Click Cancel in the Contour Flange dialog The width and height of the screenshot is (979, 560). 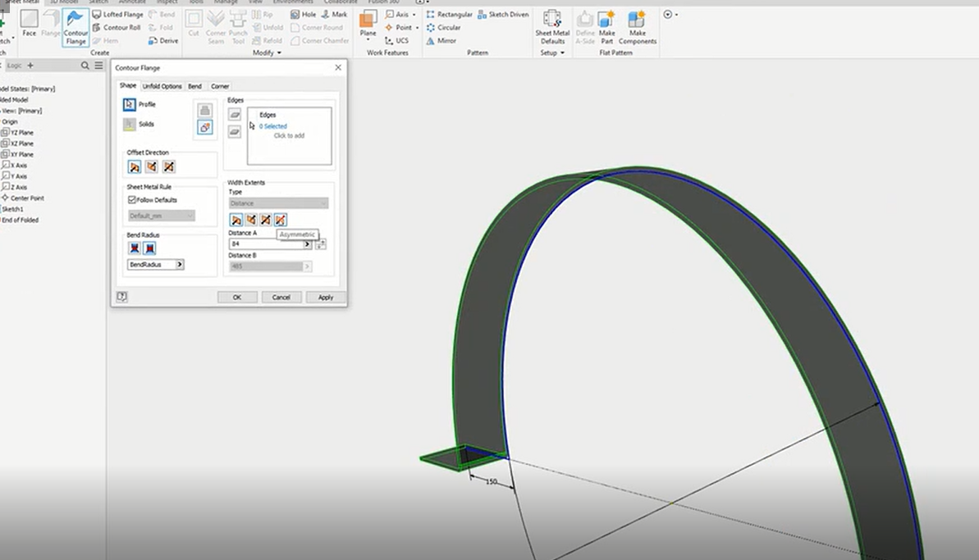tap(281, 298)
